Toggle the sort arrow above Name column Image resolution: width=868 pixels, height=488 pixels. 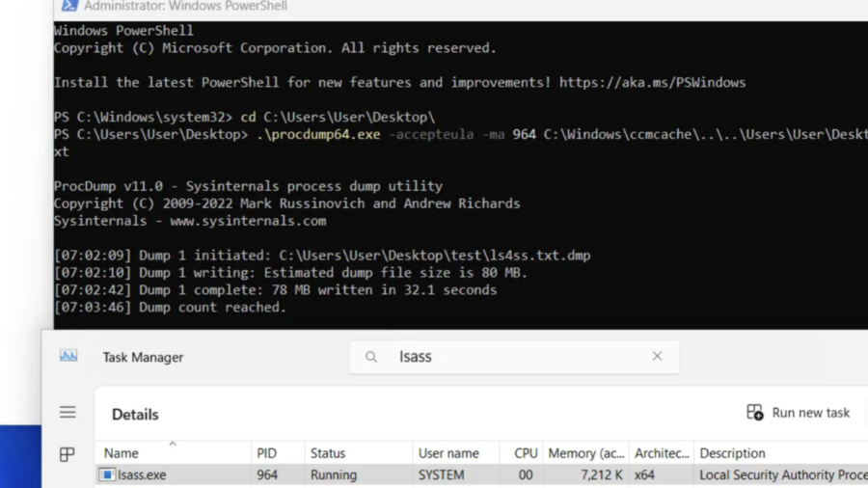pos(173,444)
